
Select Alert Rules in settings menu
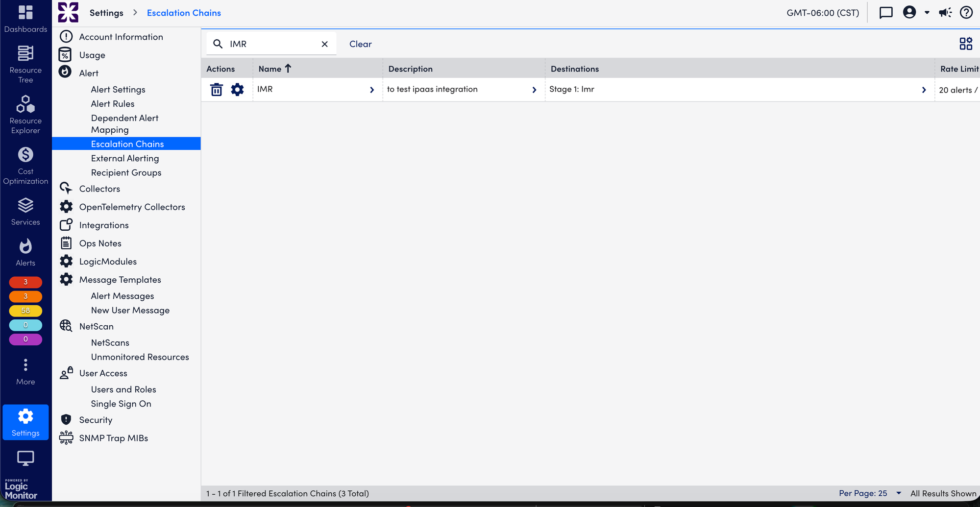113,104
